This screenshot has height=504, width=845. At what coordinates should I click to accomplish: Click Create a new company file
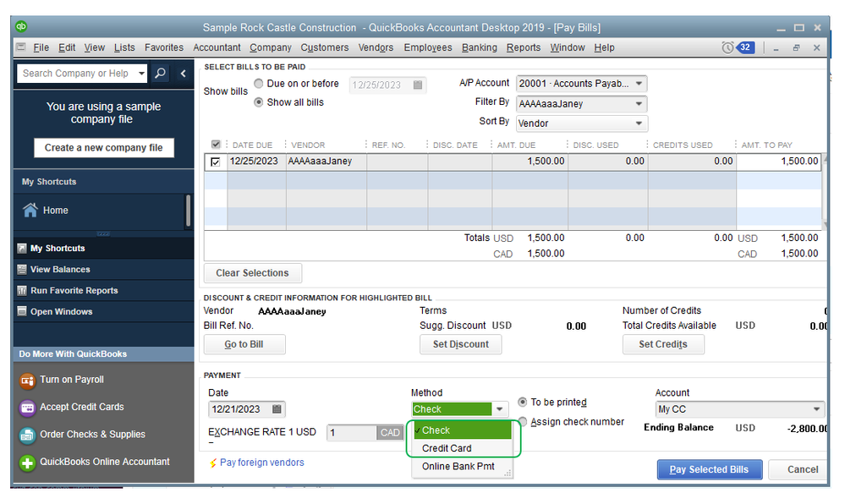point(103,148)
